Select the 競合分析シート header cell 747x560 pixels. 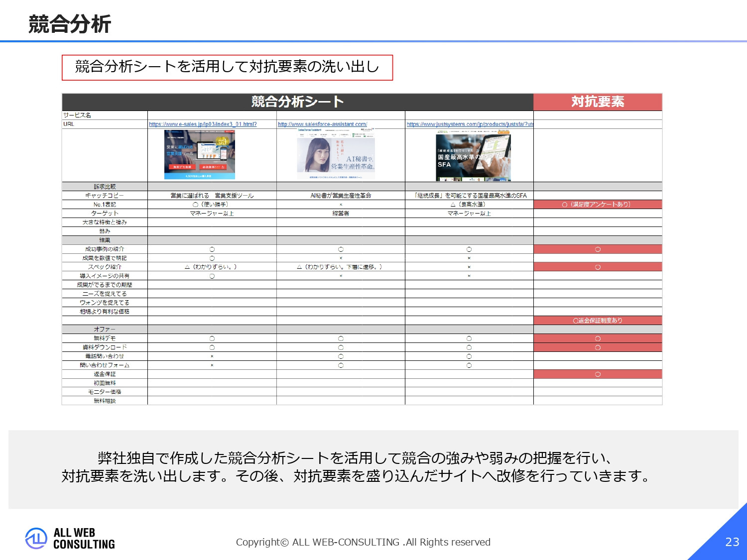point(297,101)
